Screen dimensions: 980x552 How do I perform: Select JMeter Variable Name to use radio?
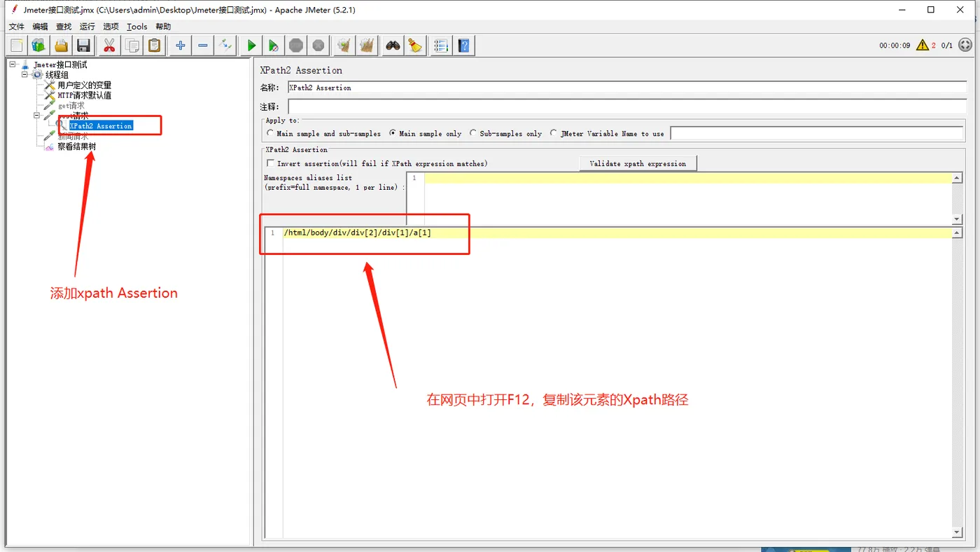[554, 133]
